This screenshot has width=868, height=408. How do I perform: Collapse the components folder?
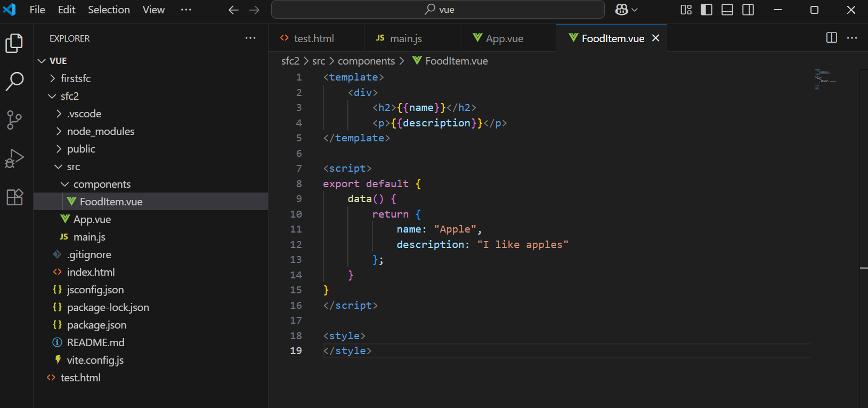(101, 184)
